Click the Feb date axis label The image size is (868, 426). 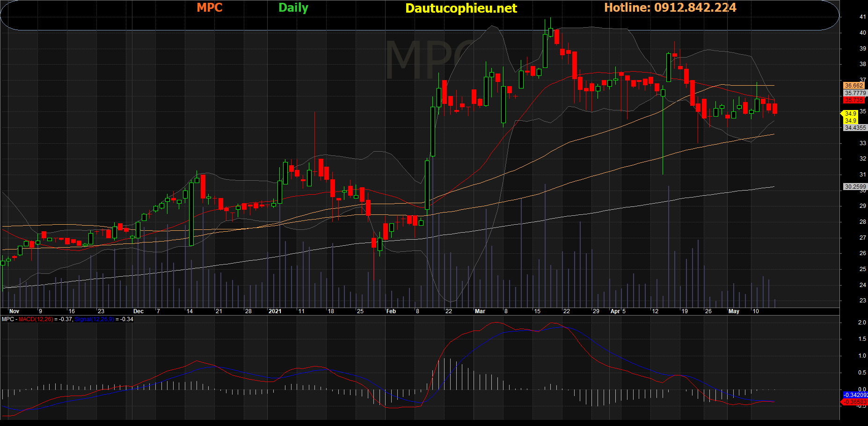tap(391, 311)
